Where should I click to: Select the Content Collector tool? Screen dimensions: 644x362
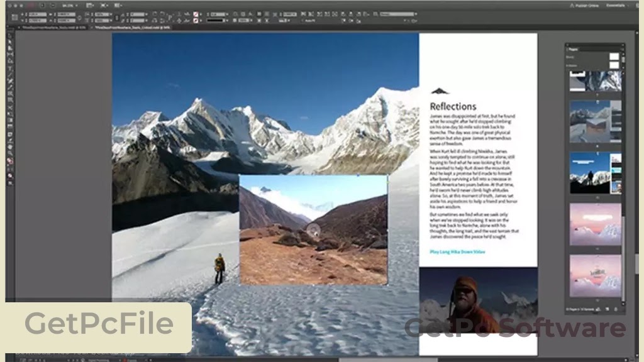click(10, 61)
